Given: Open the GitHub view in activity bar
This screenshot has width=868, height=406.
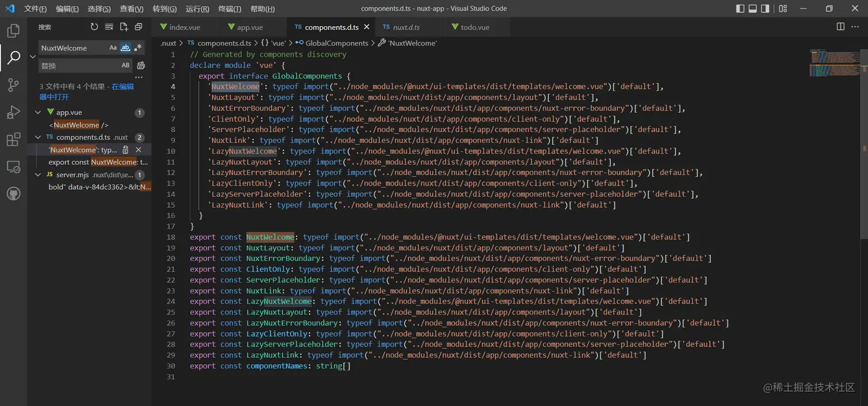Looking at the screenshot, I should 13,194.
